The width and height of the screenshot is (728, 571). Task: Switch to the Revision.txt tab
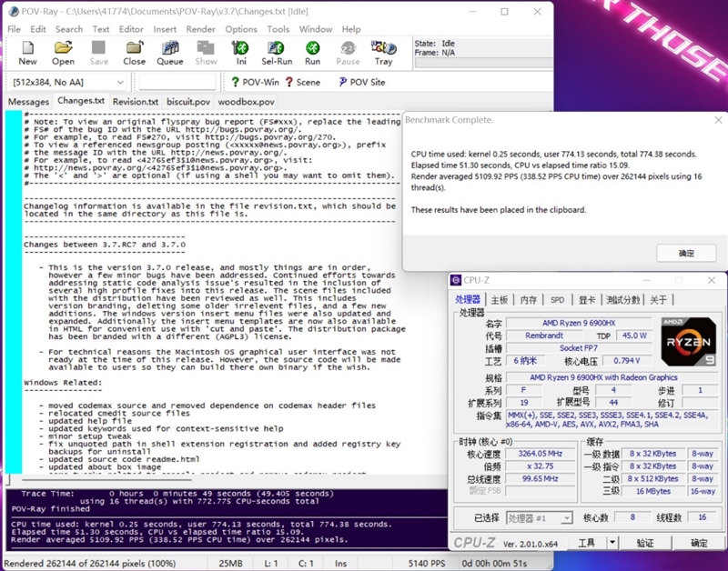pos(135,101)
